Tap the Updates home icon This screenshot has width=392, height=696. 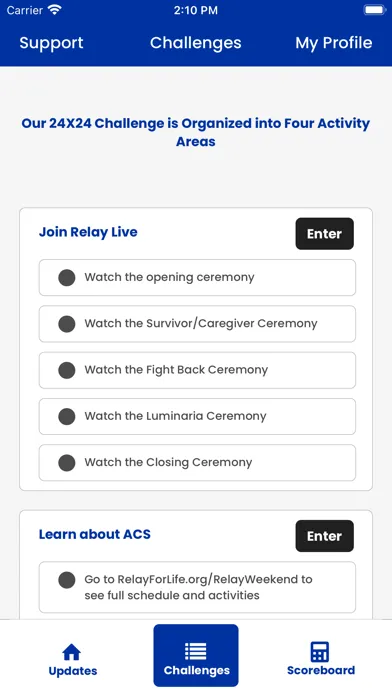click(x=71, y=652)
